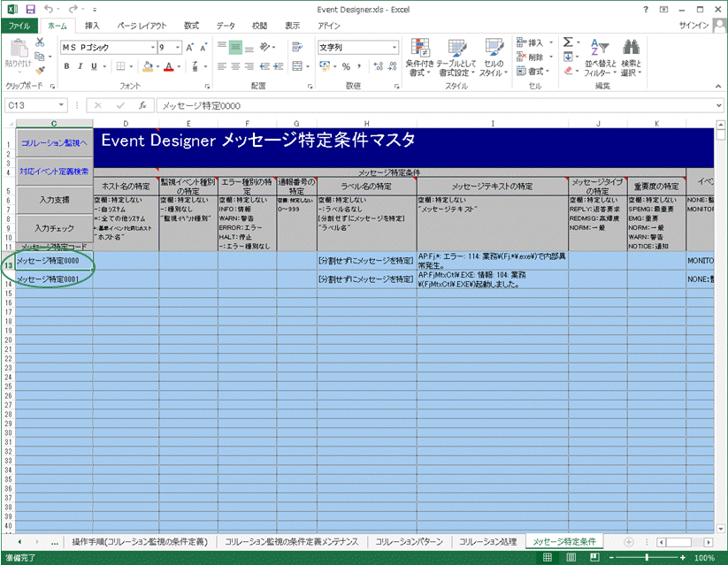Switch to the データ ribbon tab
The image size is (728, 565).
226,26
